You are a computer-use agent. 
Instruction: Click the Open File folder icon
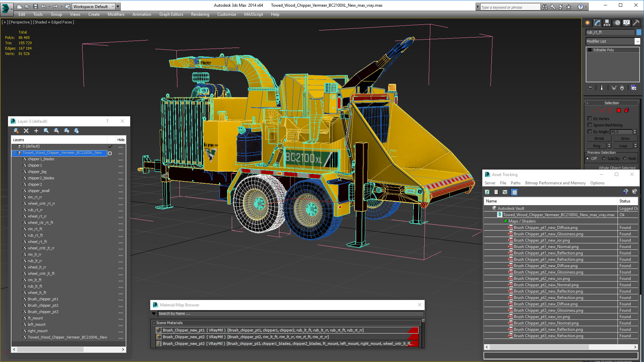[28, 6]
